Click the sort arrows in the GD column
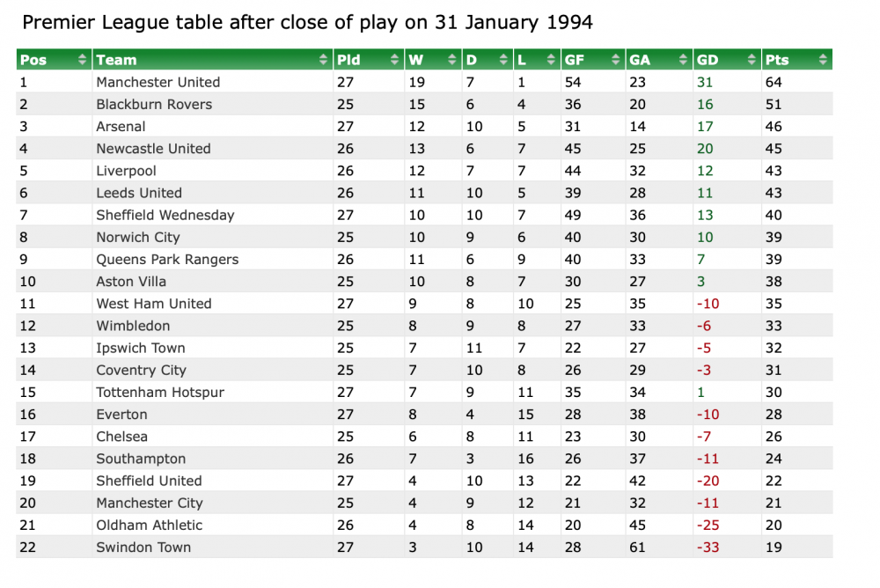This screenshot has width=880, height=588. click(751, 60)
